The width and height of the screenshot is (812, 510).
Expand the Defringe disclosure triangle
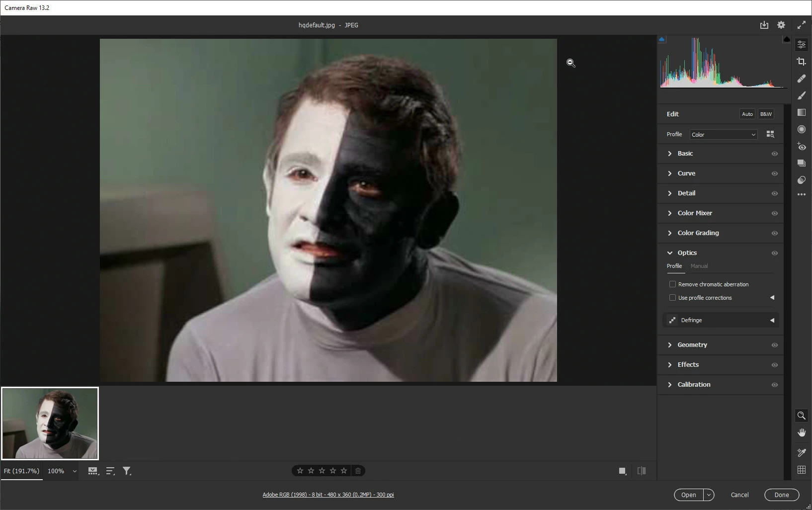pos(772,320)
